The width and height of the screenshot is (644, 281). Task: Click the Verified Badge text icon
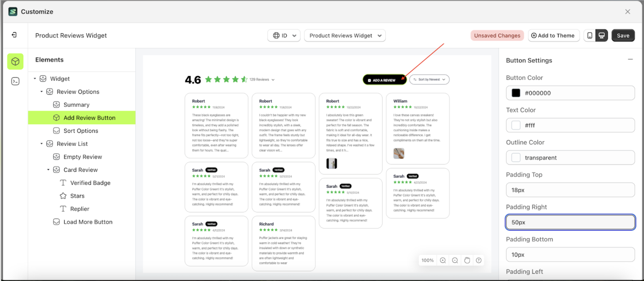click(63, 183)
